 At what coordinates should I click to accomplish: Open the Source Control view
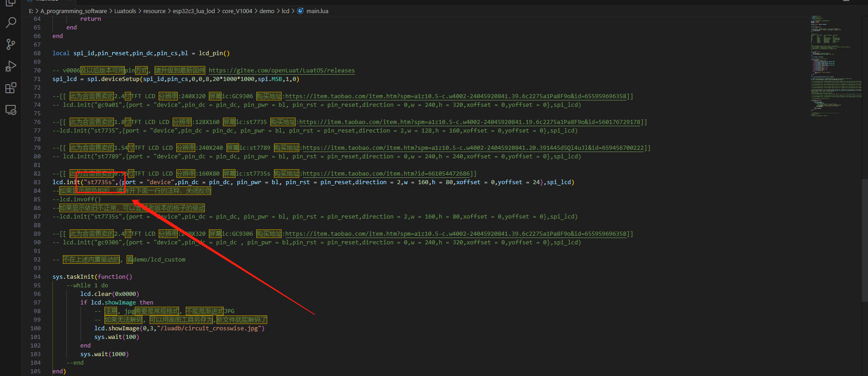click(x=11, y=44)
